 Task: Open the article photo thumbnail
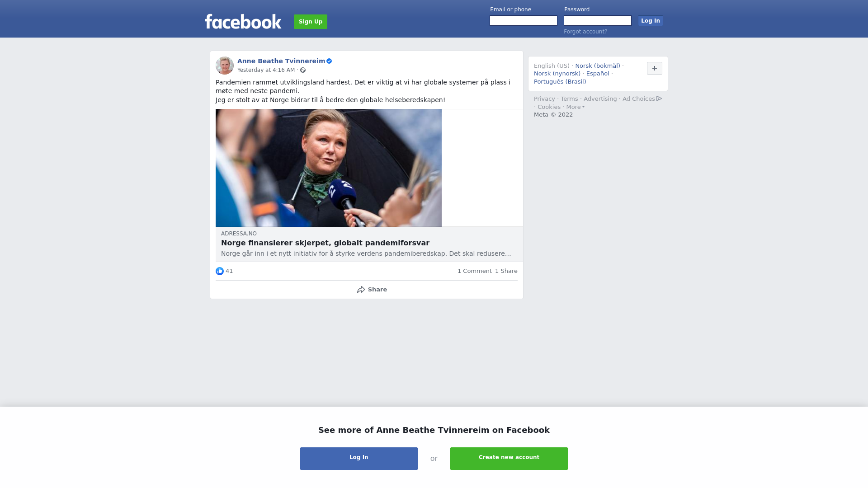tap(329, 168)
